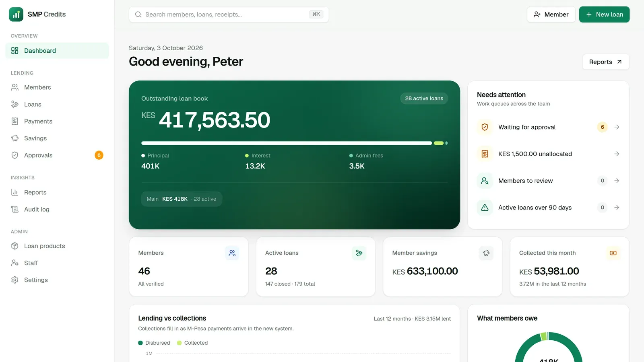The image size is (644, 362).
Task: Click the Collected legend color dot
Action: (180, 343)
